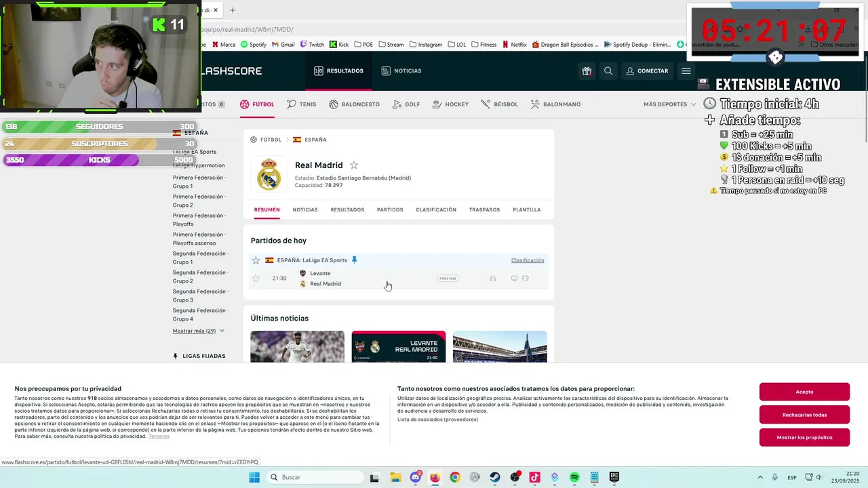Open the Fitness bookmarks folder
The height and width of the screenshot is (488, 868).
[484, 45]
